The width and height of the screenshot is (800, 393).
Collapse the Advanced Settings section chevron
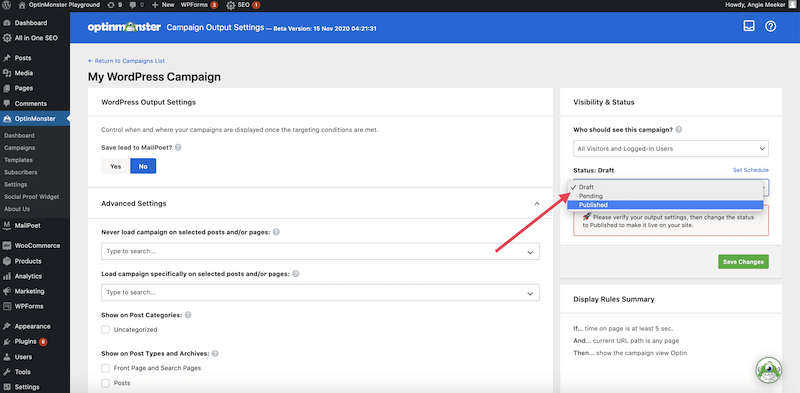click(537, 203)
